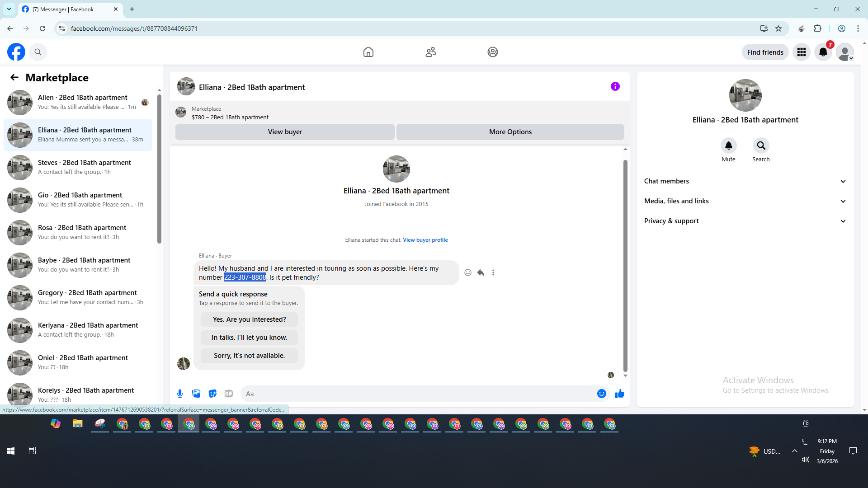Open the sticker picker icon
Screen dimensions: 868x488
[x=212, y=394]
